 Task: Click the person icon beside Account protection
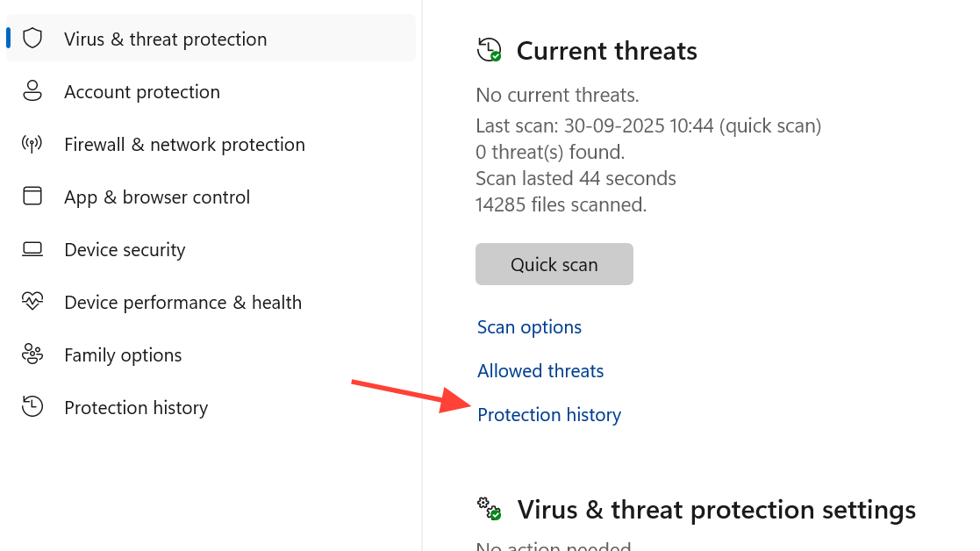click(32, 91)
